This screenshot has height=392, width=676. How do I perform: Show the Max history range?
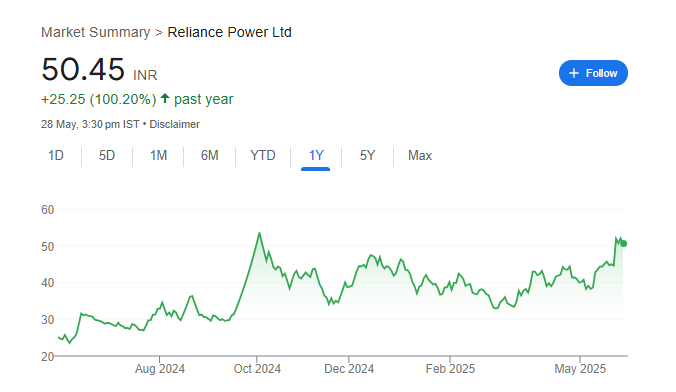(420, 155)
